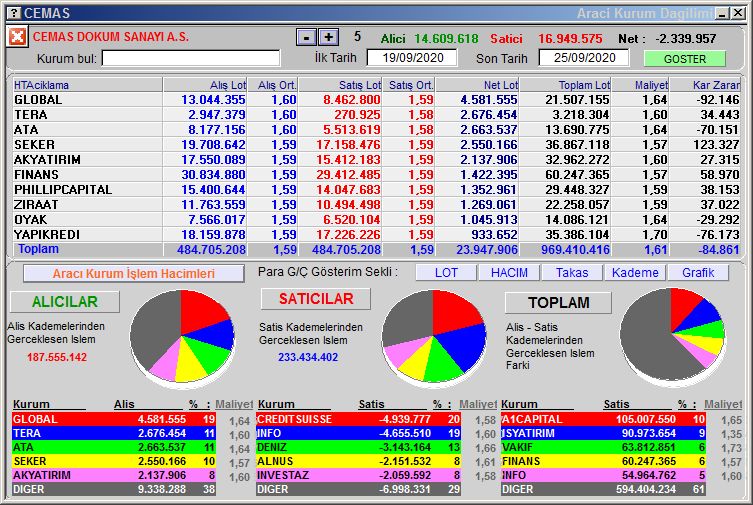Screen dimensions: 753x505
Task: Click the ALICILAR button
Action: pyautogui.click(x=65, y=302)
